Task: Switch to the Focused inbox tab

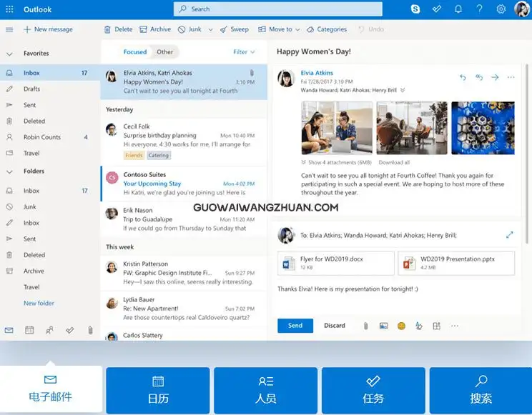Action: pyautogui.click(x=135, y=52)
